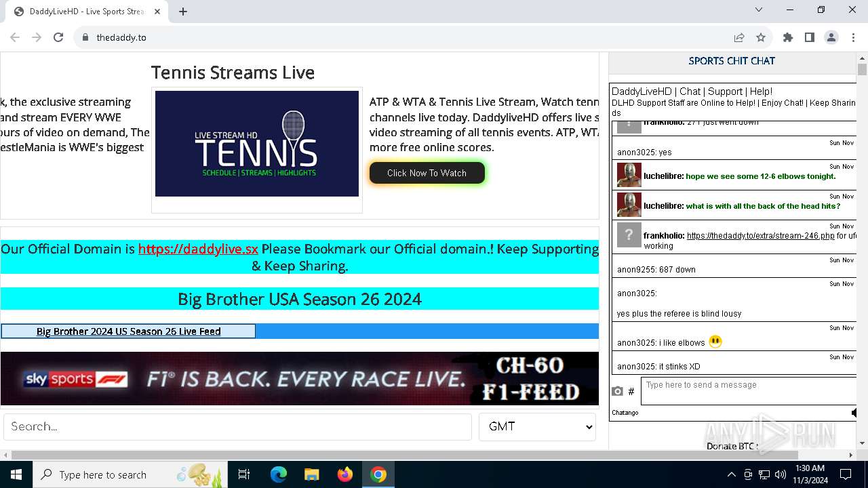
Task: Bookmark this tab with star icon
Action: pos(761,37)
